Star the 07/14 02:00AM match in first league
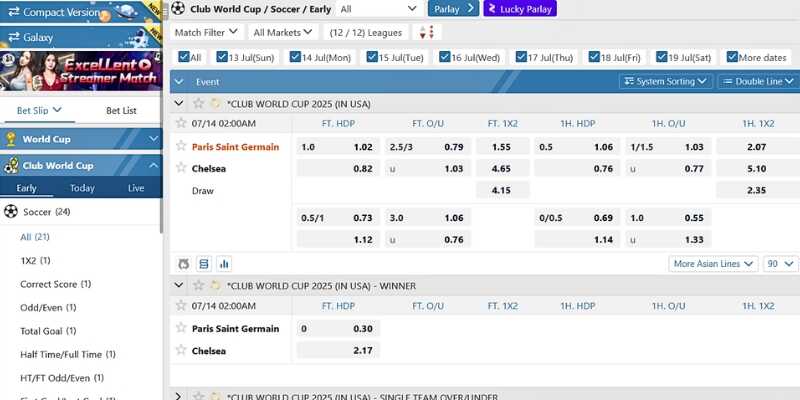 pos(181,123)
